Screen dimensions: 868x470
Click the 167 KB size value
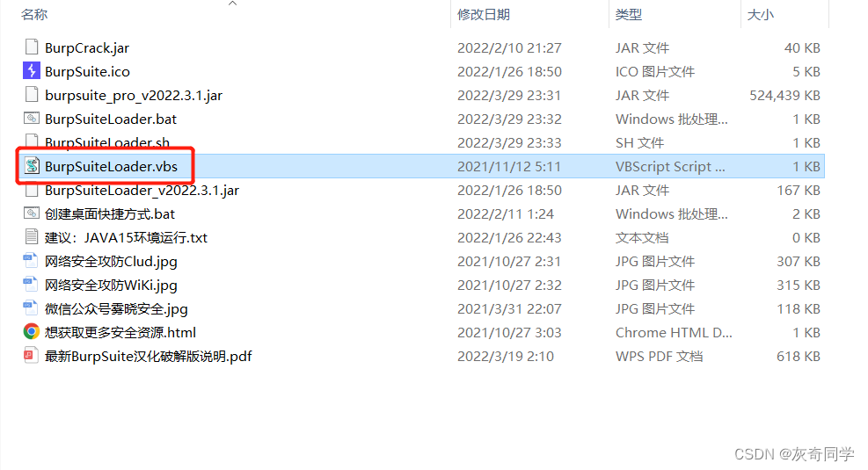pyautogui.click(x=799, y=191)
